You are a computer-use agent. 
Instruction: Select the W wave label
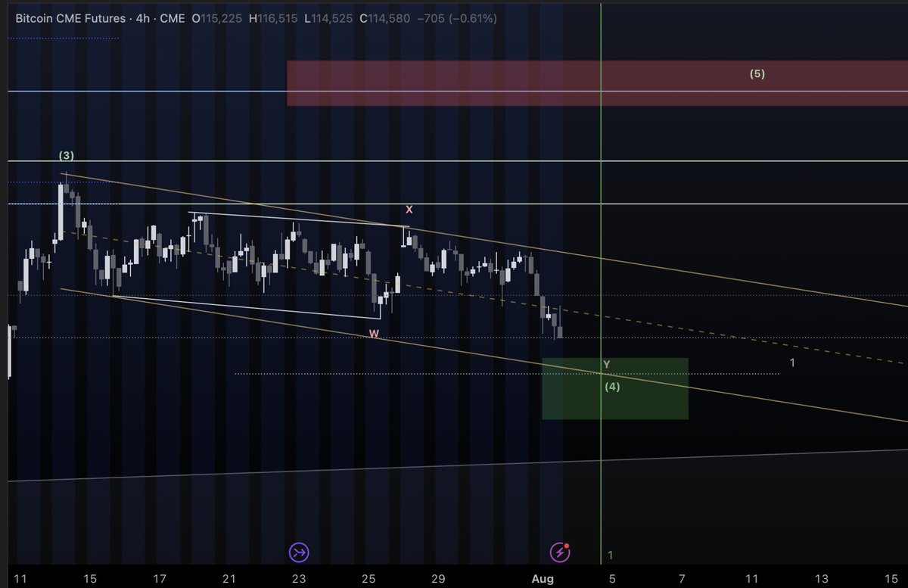pyautogui.click(x=374, y=334)
